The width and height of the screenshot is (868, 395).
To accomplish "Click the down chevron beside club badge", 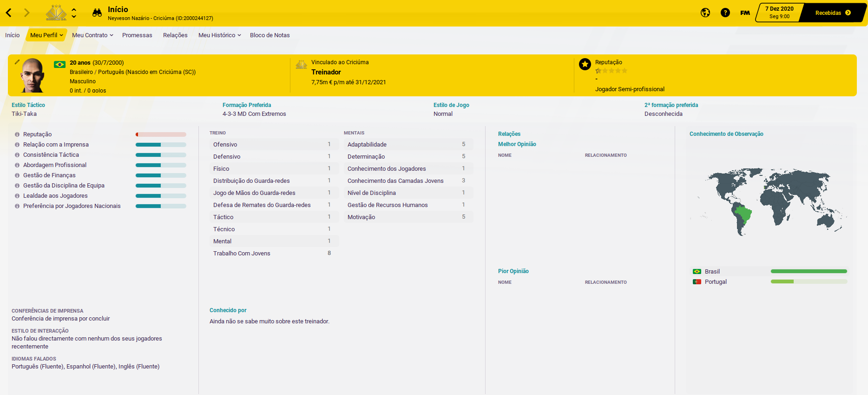I will (74, 17).
